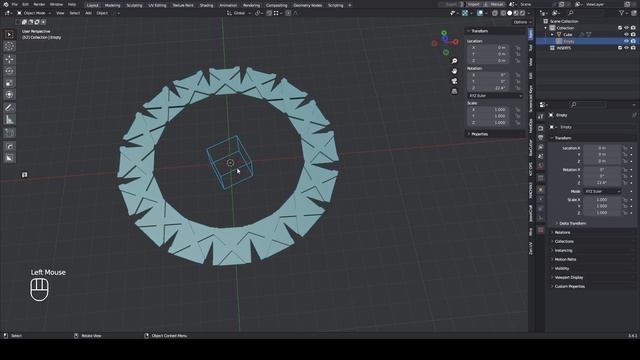Toggle the snapping magnet

269,13
